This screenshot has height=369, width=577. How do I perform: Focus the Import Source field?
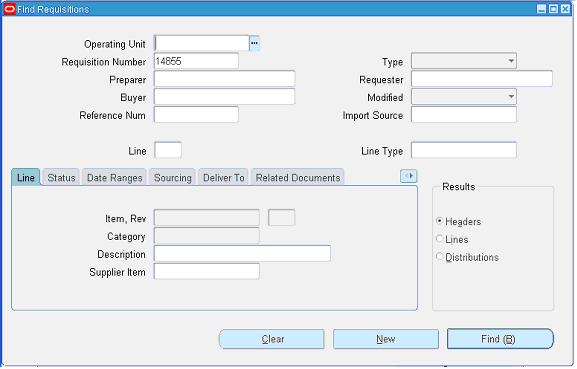coord(464,115)
